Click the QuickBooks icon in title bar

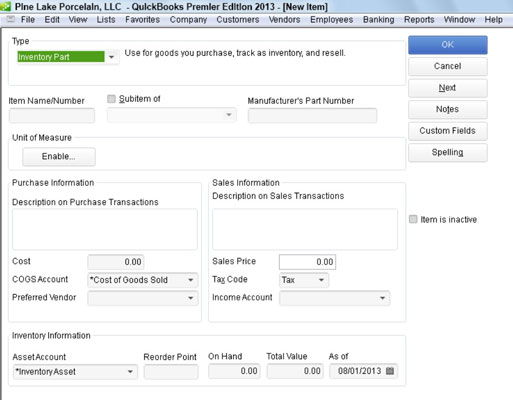6,6
